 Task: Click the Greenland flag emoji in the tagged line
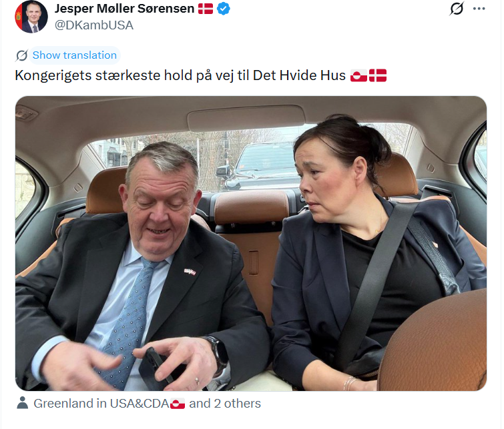[x=178, y=403]
